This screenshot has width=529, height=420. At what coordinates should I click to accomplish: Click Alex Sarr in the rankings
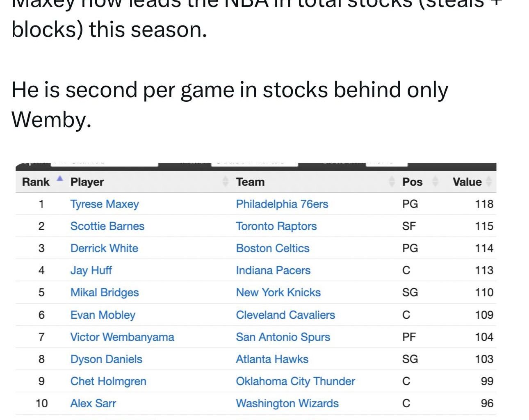[x=93, y=403]
